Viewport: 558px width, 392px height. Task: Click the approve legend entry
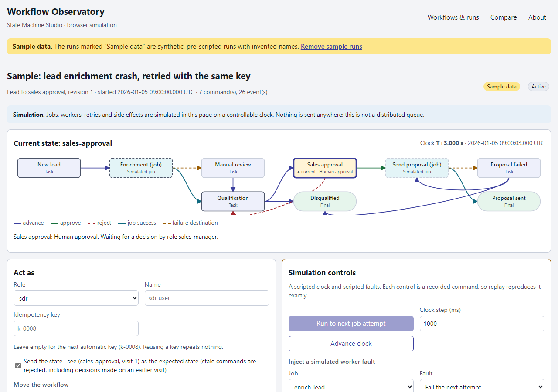[66, 223]
